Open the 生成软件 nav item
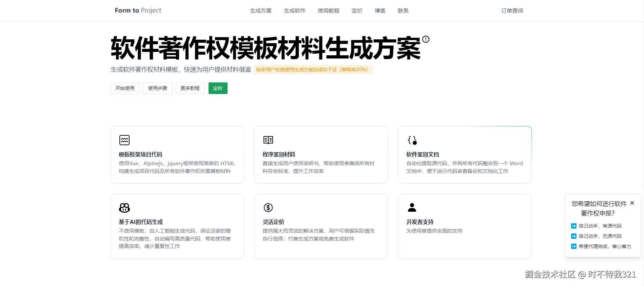The height and width of the screenshot is (287, 644). [295, 11]
